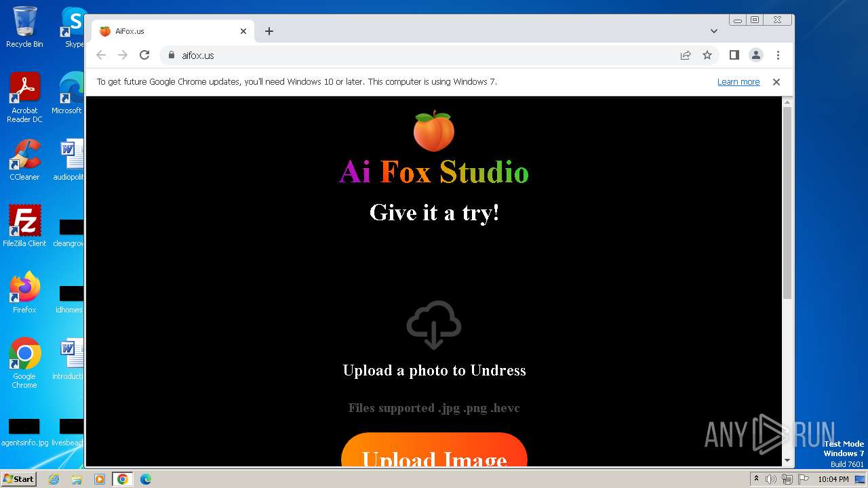Share this page via the share icon
868x488 pixels.
[686, 55]
